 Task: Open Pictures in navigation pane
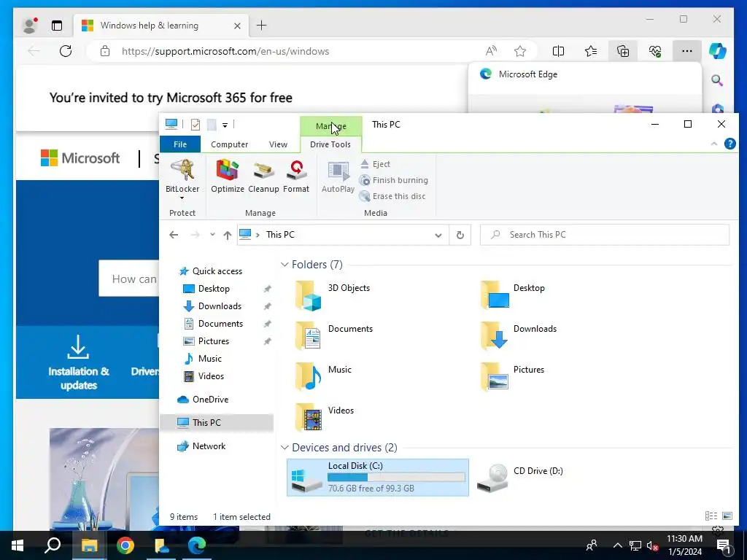click(214, 341)
